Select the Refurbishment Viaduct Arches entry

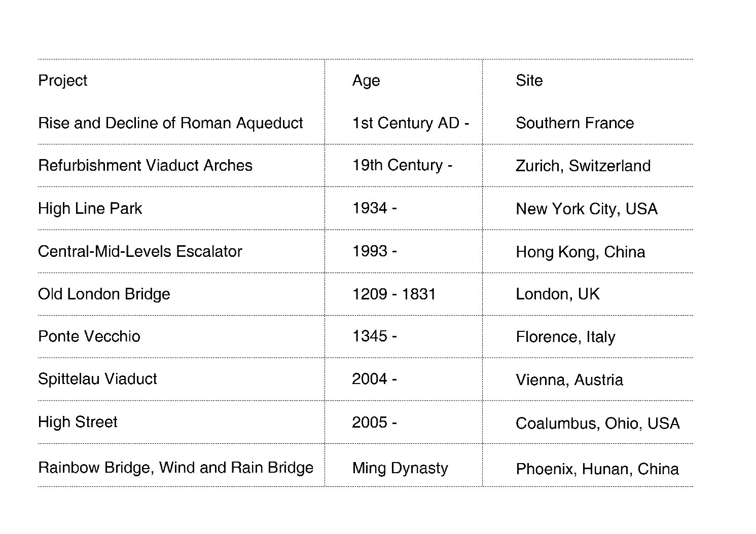(x=145, y=166)
